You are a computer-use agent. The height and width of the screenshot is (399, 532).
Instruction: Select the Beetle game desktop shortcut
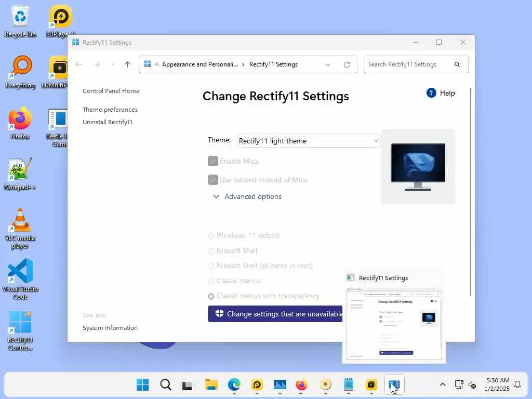(56, 127)
